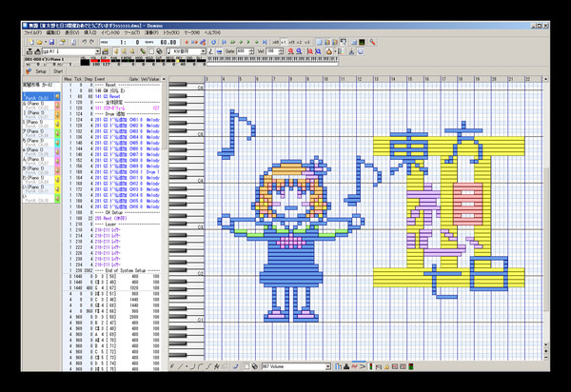Viewport: 571px width, 392px height.
Task: Click piano roll scroll-down arrow
Action: click(545, 344)
